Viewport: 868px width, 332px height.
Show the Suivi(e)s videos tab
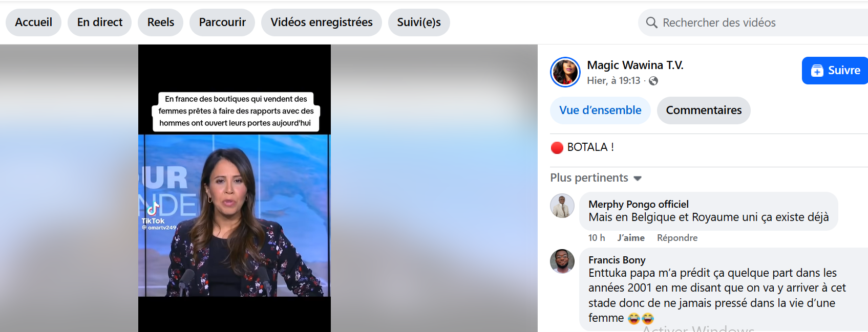point(418,23)
